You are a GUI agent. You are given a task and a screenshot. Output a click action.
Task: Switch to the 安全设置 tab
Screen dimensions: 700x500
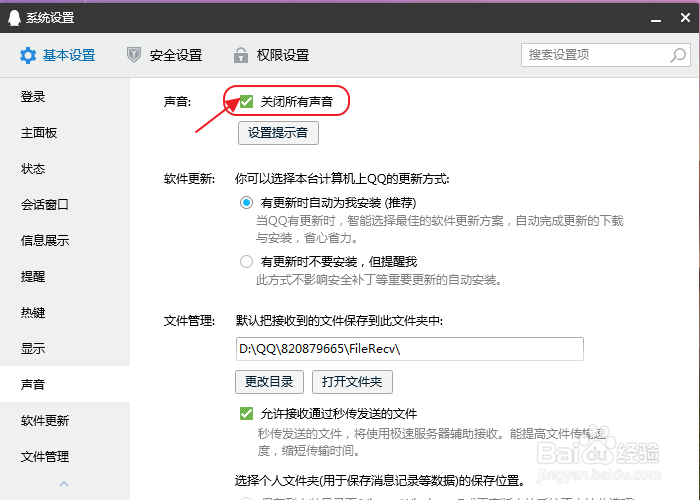(x=165, y=55)
